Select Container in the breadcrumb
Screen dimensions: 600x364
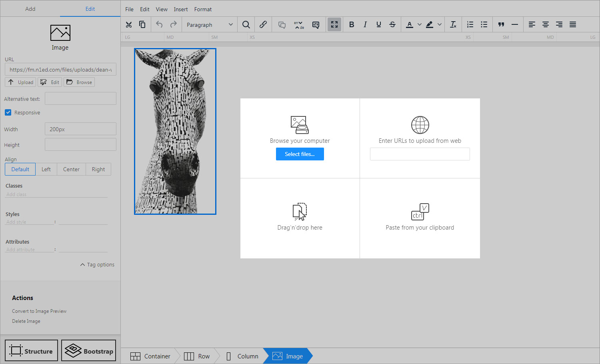(x=150, y=356)
